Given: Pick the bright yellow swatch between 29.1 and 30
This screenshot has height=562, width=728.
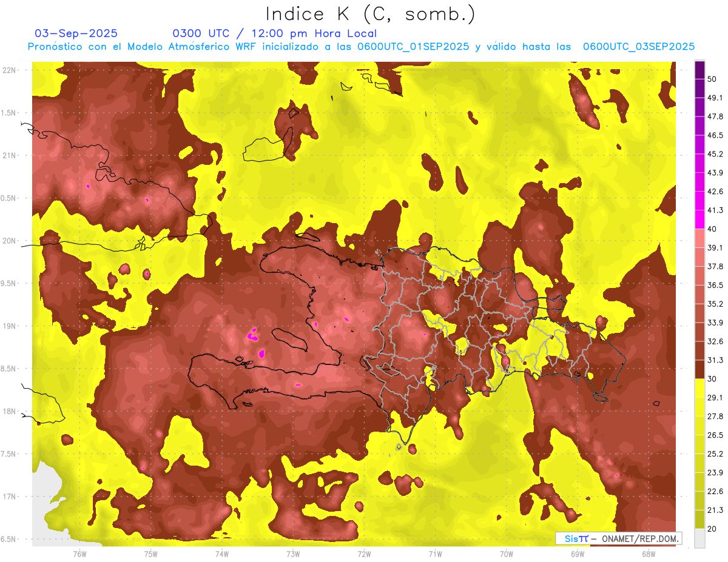Looking at the screenshot, I should coord(699,388).
